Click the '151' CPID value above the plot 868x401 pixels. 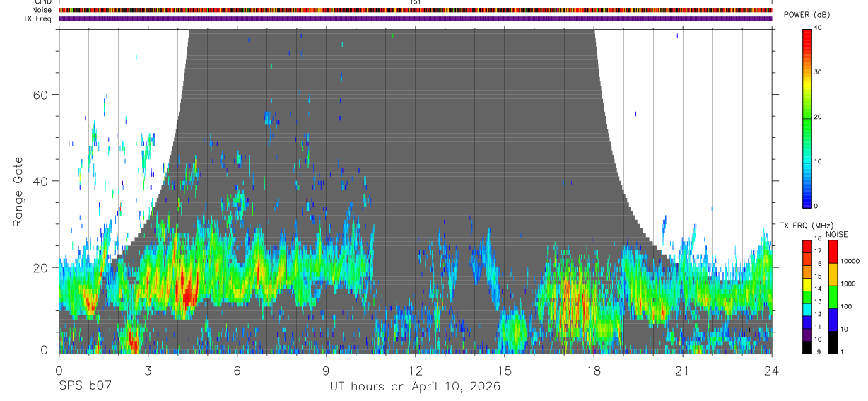[x=416, y=2]
